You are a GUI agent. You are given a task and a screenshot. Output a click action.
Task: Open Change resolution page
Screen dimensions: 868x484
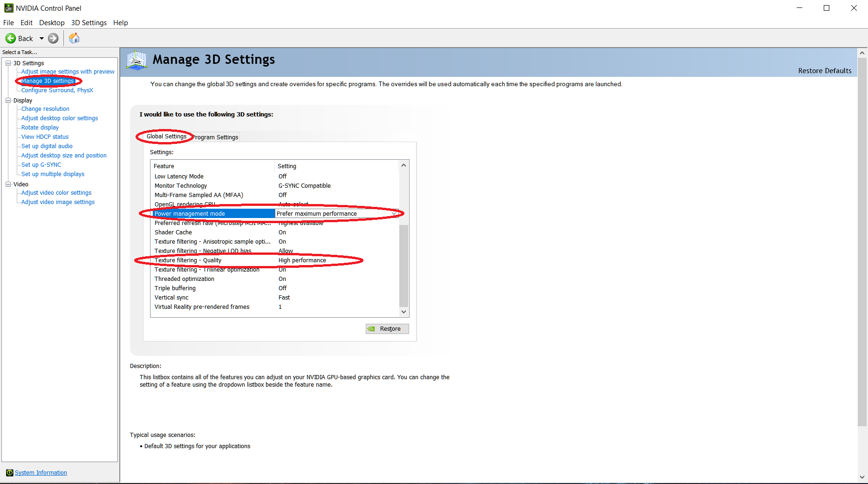tap(45, 109)
